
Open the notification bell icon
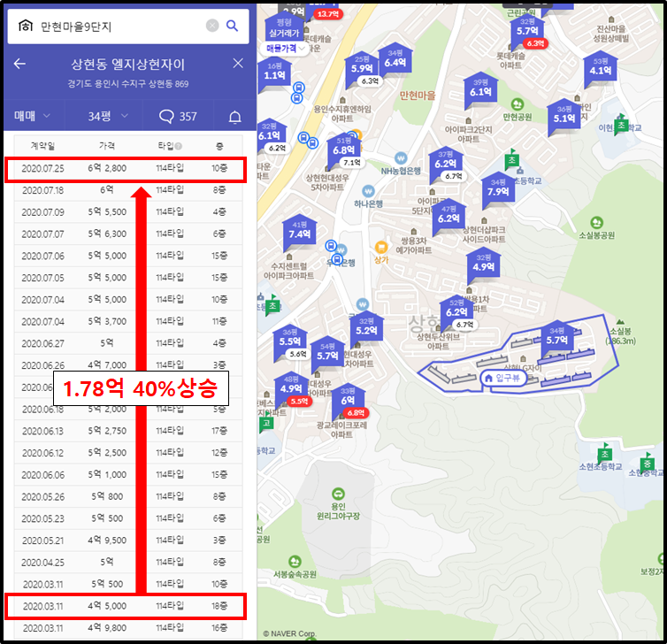[x=234, y=117]
